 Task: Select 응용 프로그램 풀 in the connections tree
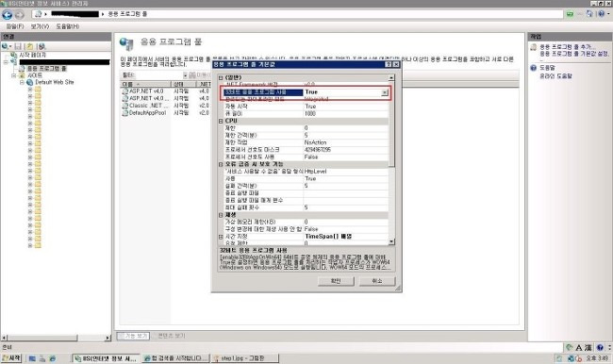pyautogui.click(x=46, y=69)
